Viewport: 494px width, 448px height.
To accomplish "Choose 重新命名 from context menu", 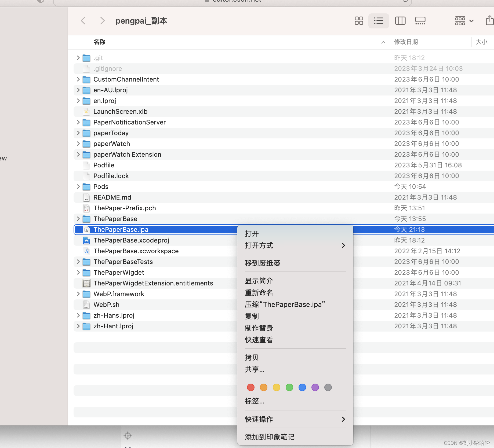I will click(295, 293).
